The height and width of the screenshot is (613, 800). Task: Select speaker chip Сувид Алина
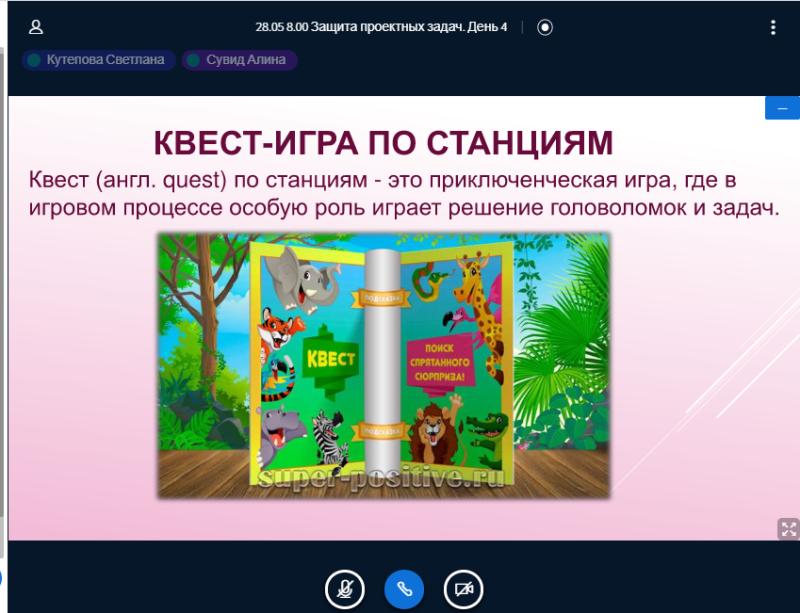pyautogui.click(x=239, y=60)
